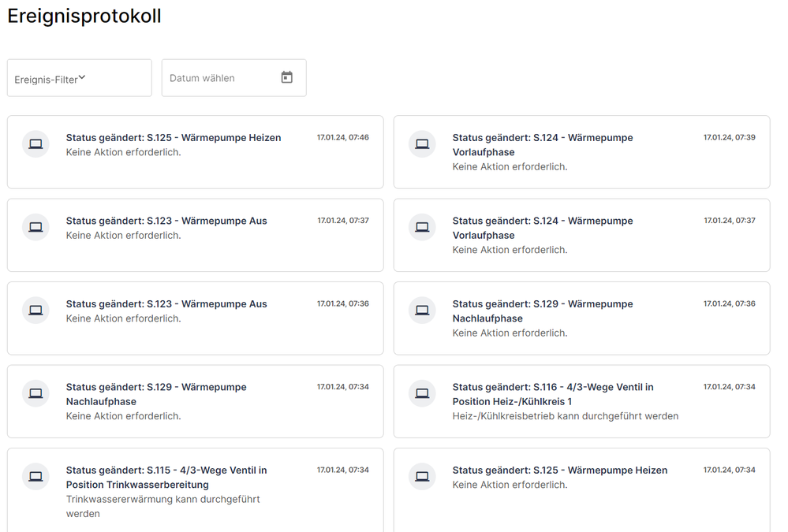Click device icon for 07:34 Wärmepumpe Heizen event

point(422,477)
